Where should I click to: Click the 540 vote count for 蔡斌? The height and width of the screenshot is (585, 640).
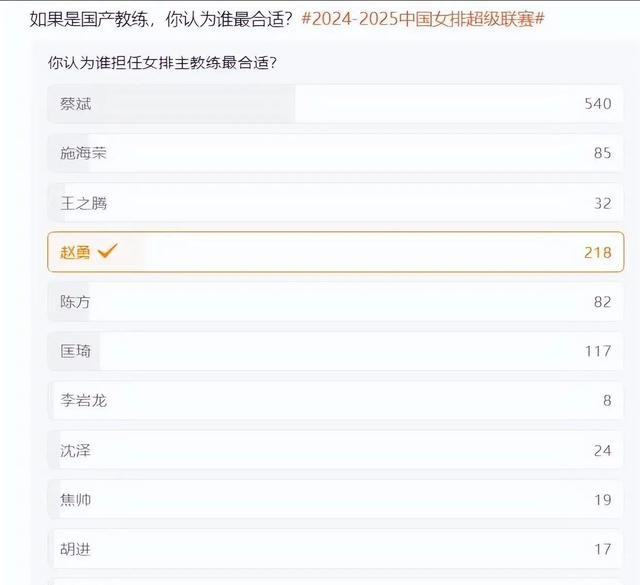pyautogui.click(x=597, y=104)
